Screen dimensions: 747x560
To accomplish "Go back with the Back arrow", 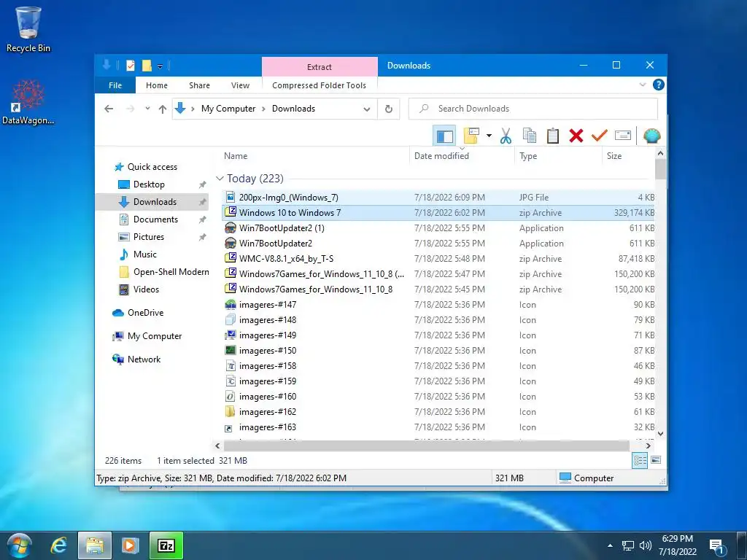I will click(109, 109).
